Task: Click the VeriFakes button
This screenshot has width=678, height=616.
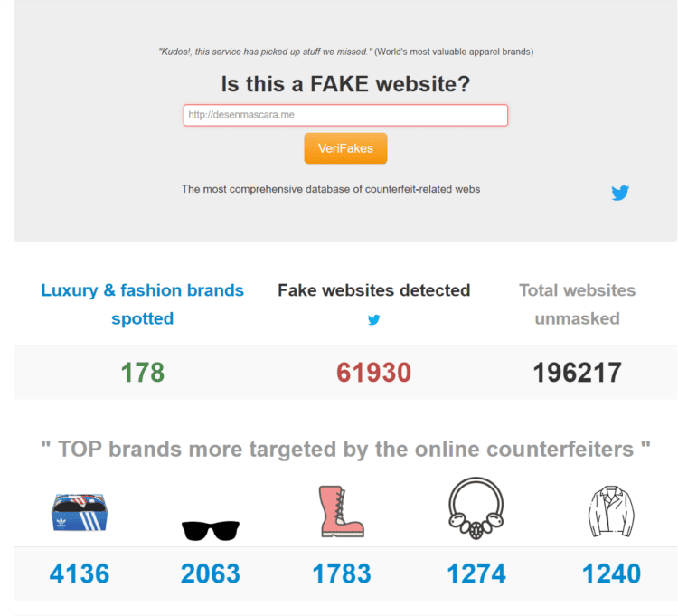Action: (x=345, y=148)
